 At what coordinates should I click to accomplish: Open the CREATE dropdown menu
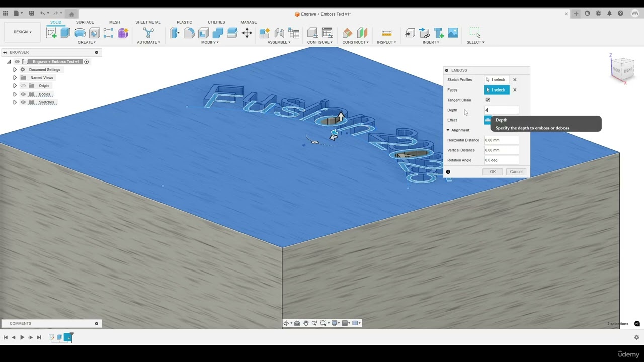pos(87,42)
